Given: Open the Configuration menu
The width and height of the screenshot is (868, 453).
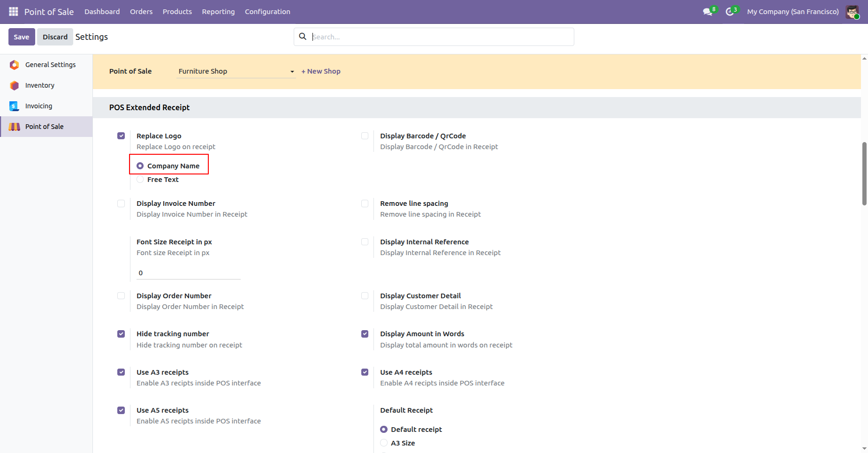Looking at the screenshot, I should 267,12.
